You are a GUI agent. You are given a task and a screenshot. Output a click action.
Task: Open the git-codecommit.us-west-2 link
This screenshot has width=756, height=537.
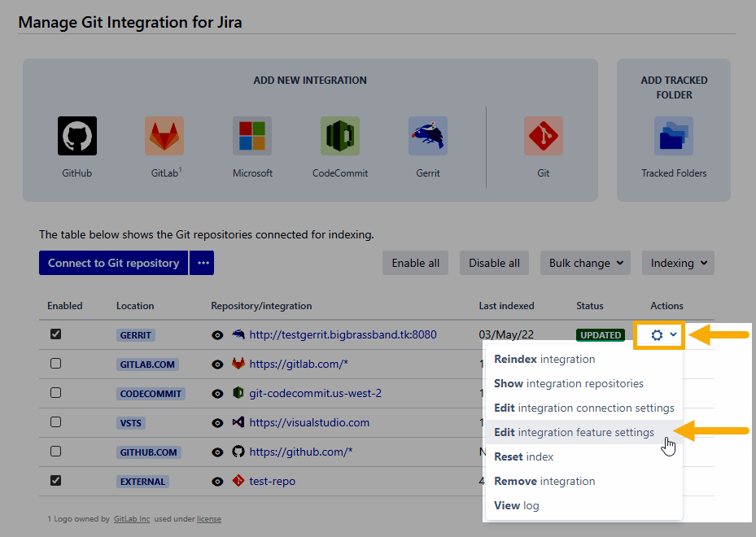[x=315, y=393]
